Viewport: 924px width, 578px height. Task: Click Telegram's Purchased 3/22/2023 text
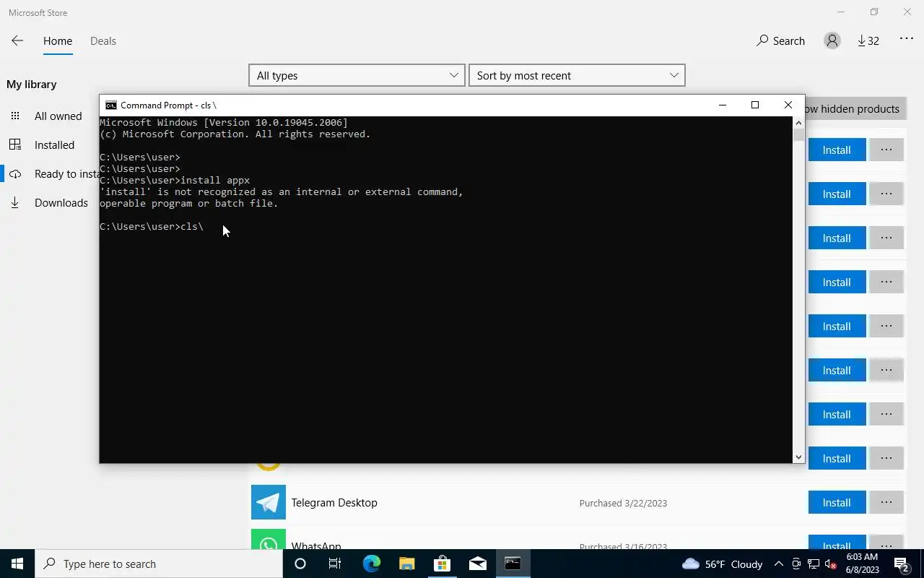point(623,503)
